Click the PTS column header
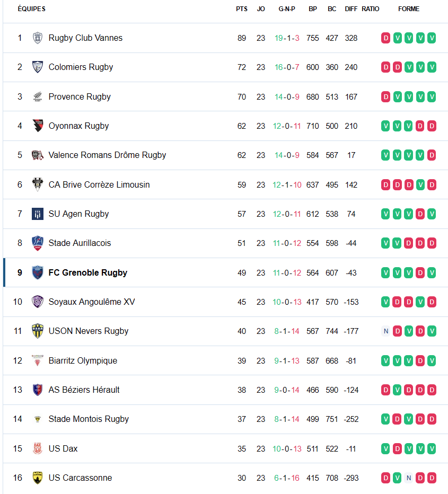This screenshot has width=448, height=494. click(242, 9)
